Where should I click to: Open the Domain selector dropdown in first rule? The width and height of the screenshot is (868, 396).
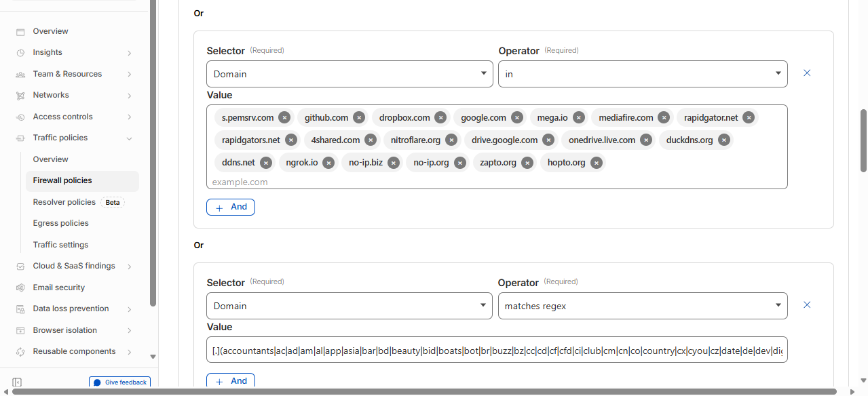350,74
